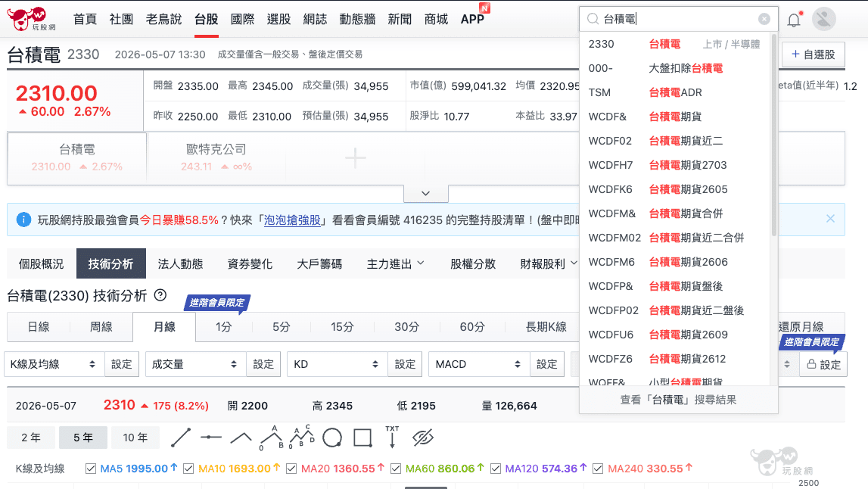Add a comparison stock with plus
868x489 pixels.
coord(356,158)
